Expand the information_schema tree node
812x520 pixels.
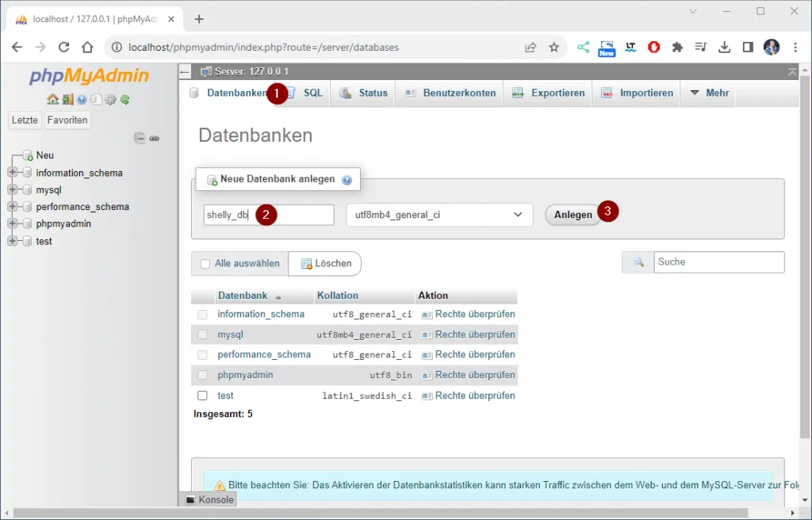pyautogui.click(x=12, y=173)
